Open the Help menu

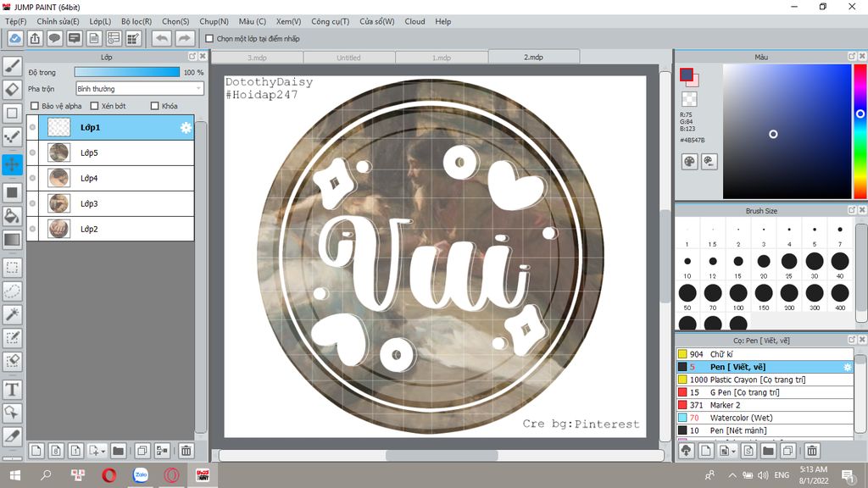(x=442, y=21)
